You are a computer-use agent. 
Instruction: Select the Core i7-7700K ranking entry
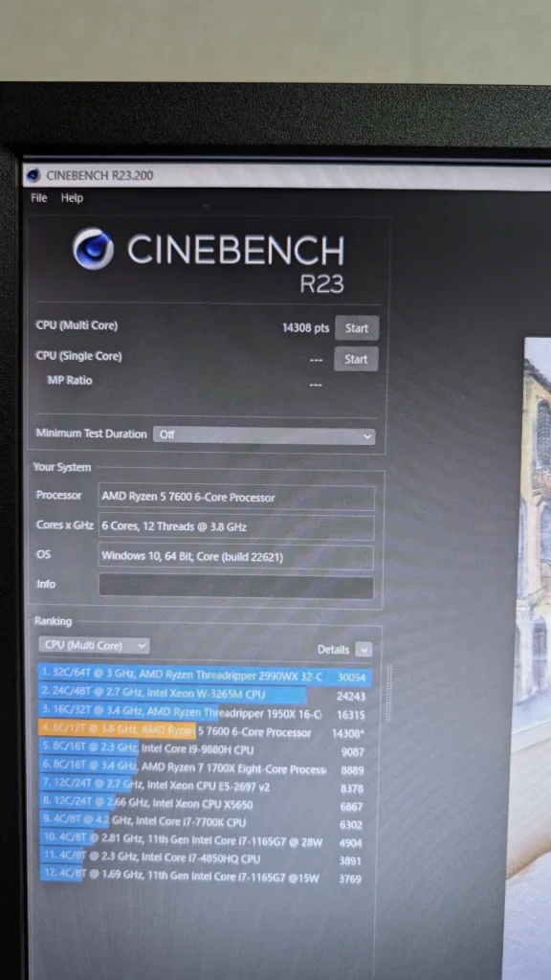tap(202, 822)
